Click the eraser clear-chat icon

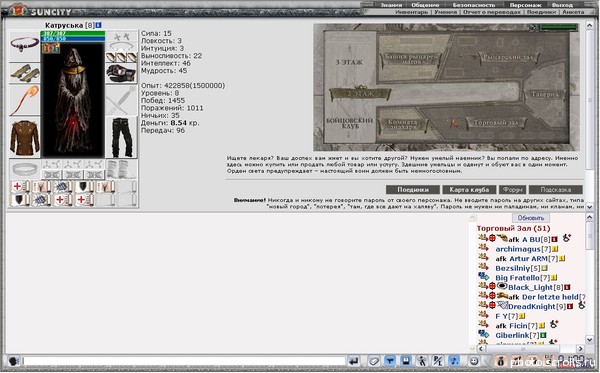(x=374, y=361)
